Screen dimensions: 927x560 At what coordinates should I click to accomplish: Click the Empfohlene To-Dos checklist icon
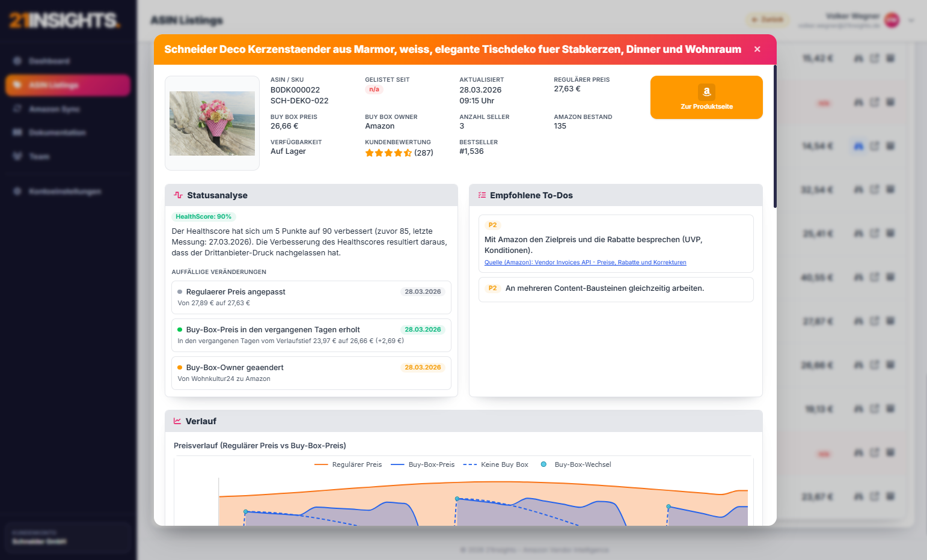482,195
